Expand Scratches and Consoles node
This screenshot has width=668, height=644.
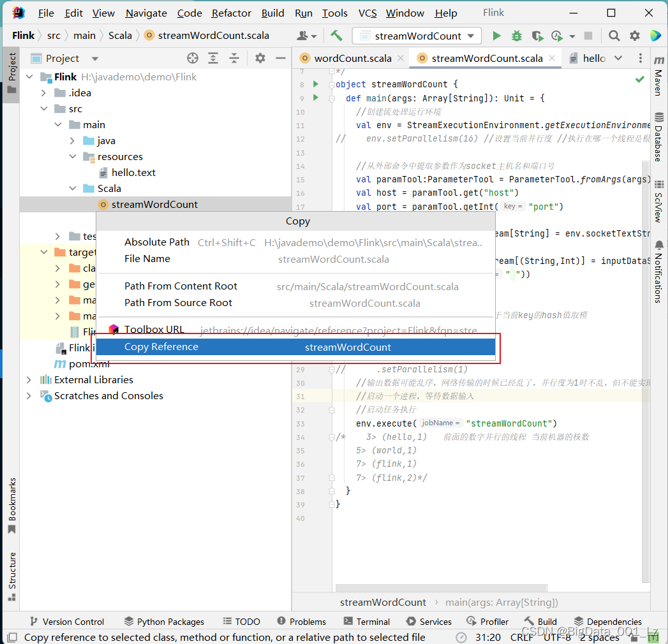29,396
